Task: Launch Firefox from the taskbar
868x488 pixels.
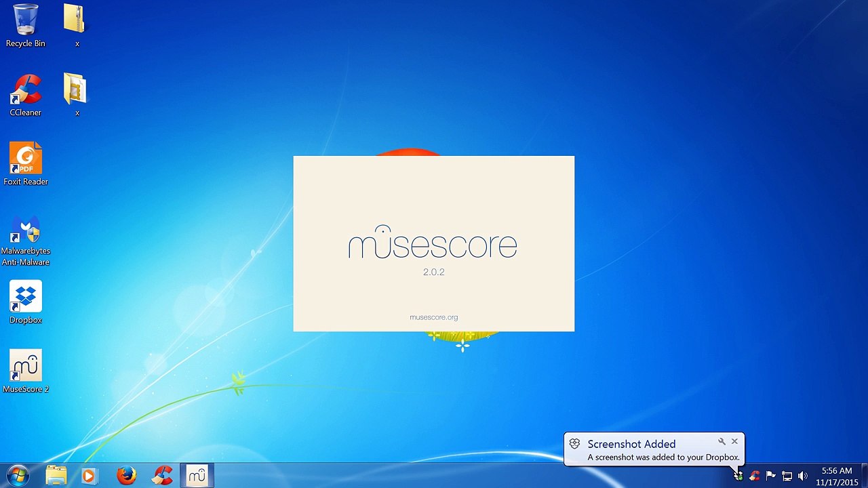Action: coord(126,476)
